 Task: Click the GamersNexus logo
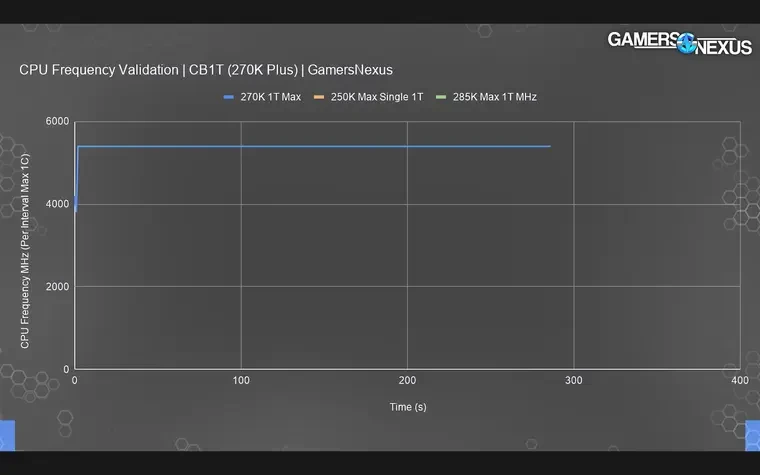pos(680,43)
